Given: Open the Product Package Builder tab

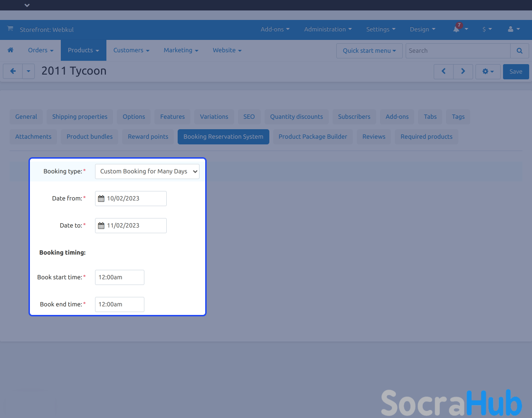Looking at the screenshot, I should [x=313, y=137].
